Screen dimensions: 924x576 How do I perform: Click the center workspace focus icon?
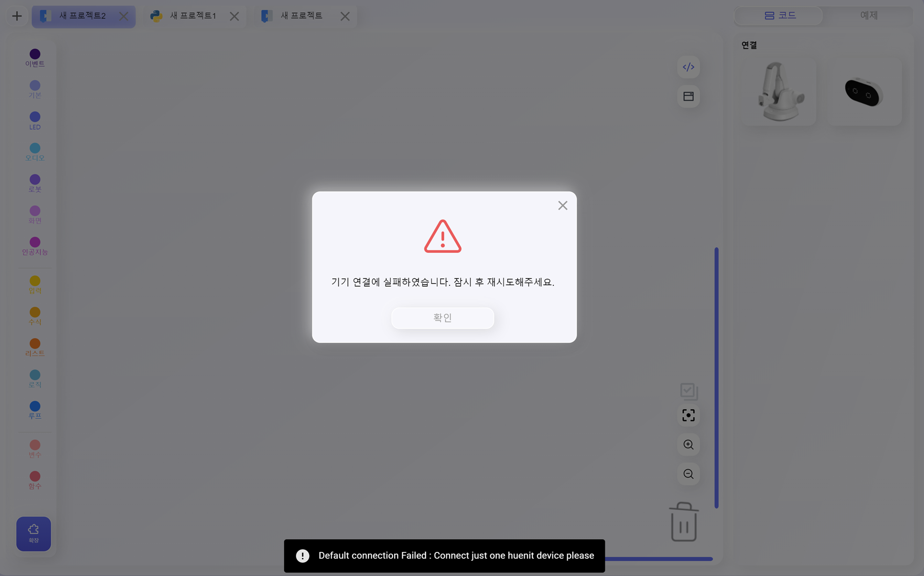click(x=688, y=415)
